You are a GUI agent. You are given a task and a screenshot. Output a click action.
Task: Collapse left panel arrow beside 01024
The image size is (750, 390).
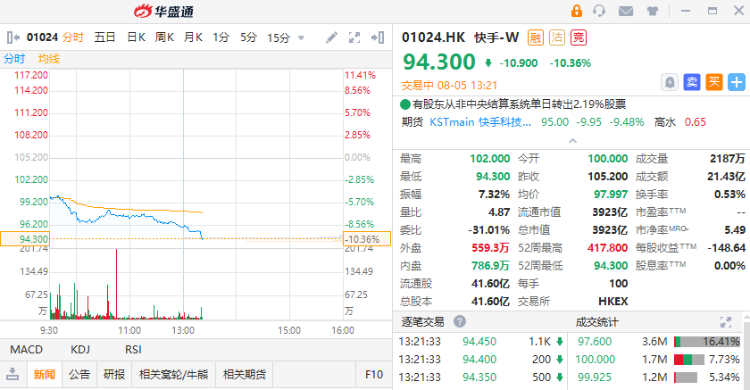pyautogui.click(x=13, y=37)
